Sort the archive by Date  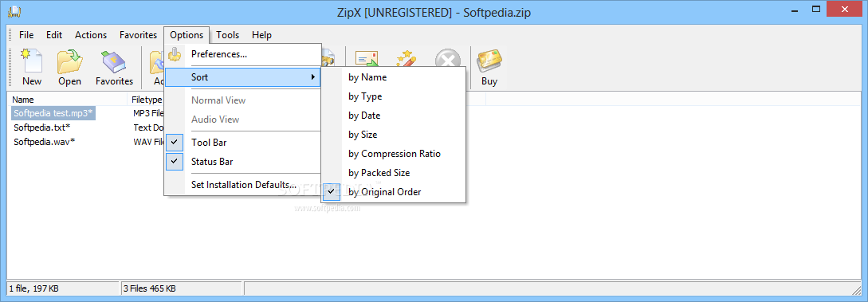point(394,116)
